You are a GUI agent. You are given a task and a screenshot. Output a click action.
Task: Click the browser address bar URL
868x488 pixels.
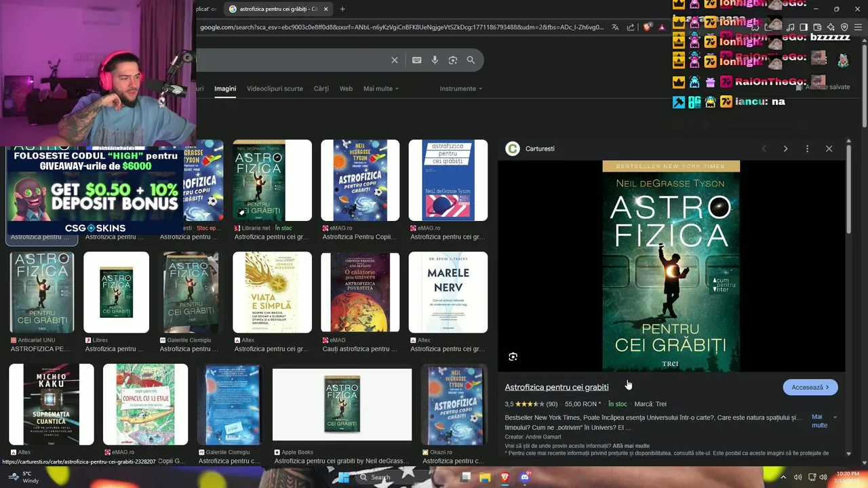pos(401,27)
